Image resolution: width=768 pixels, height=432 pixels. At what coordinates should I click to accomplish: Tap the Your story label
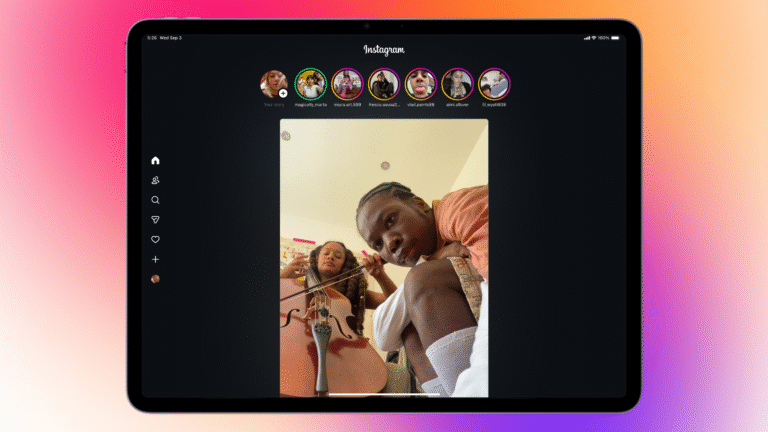pyautogui.click(x=274, y=104)
